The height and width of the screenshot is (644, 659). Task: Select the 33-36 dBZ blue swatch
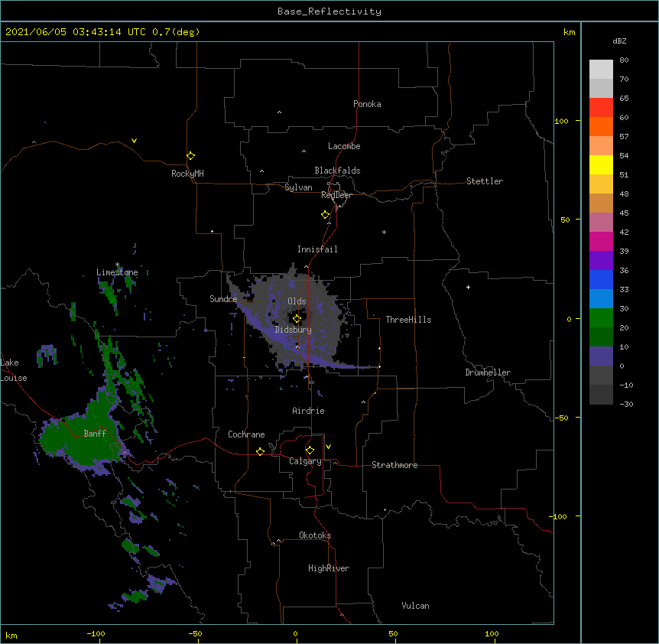coord(601,279)
